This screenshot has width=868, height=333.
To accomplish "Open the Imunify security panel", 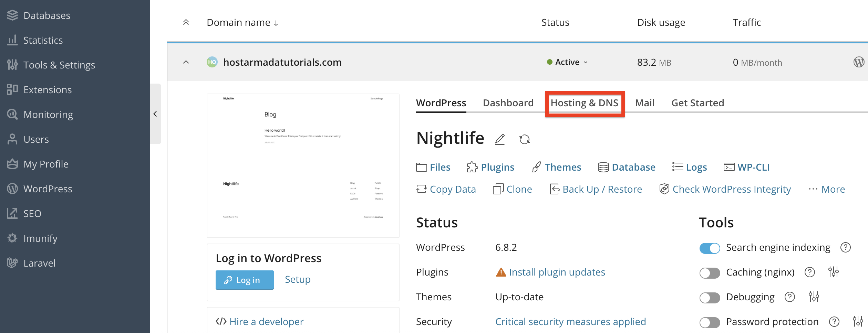I will tap(40, 238).
